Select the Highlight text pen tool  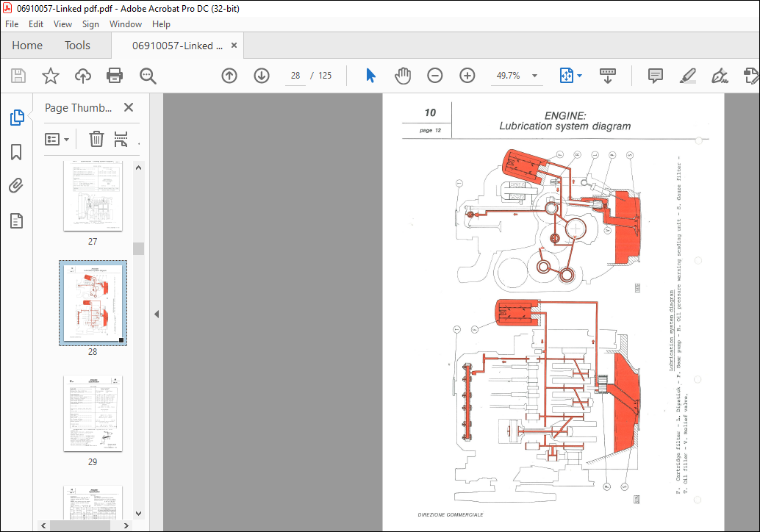pos(688,76)
